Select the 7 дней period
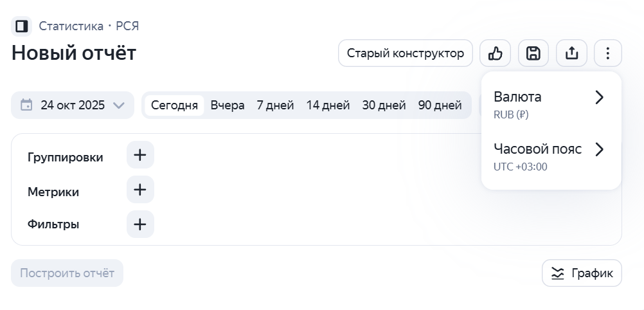 coord(275,105)
